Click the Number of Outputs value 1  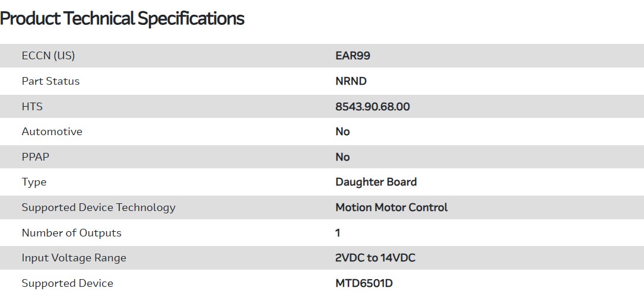tap(338, 233)
